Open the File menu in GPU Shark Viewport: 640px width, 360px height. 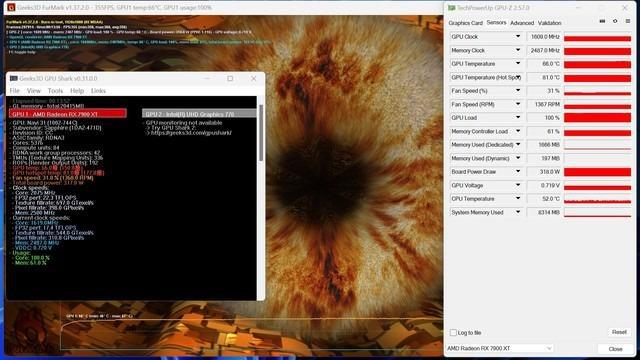(15, 91)
